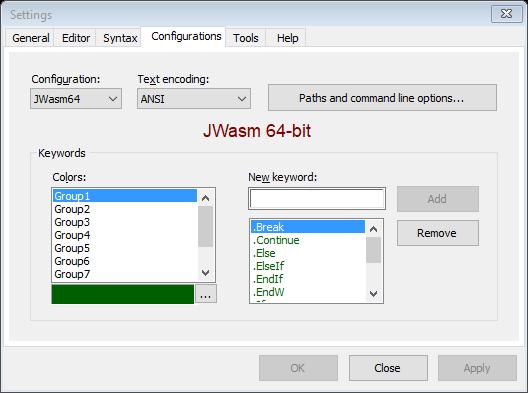The image size is (528, 393).
Task: Remove the selected keyword
Action: [437, 233]
